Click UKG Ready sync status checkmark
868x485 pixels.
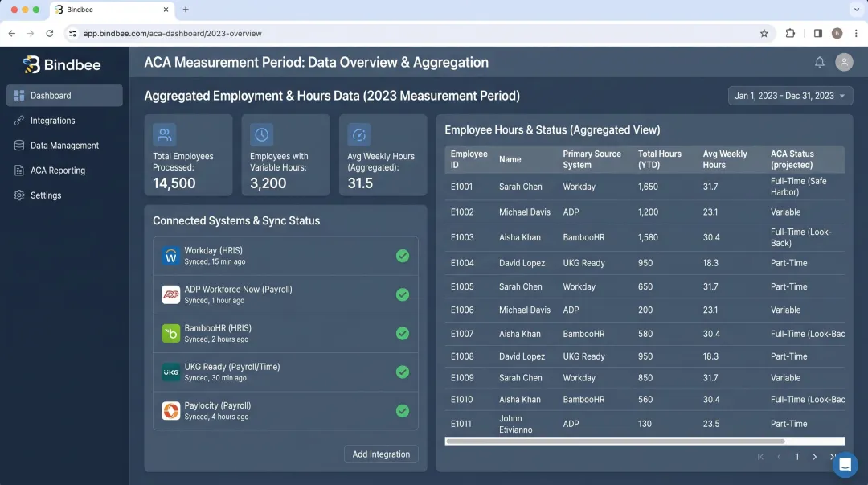pyautogui.click(x=403, y=372)
